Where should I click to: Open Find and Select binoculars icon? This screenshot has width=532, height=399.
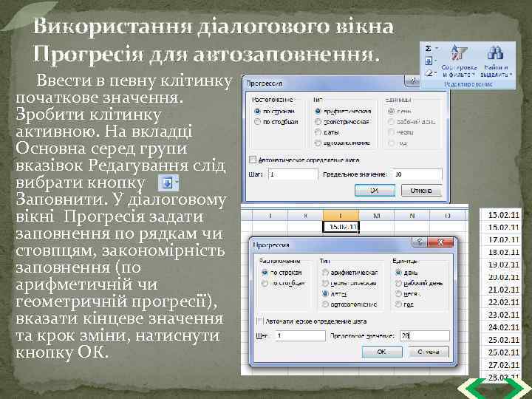pos(495,53)
